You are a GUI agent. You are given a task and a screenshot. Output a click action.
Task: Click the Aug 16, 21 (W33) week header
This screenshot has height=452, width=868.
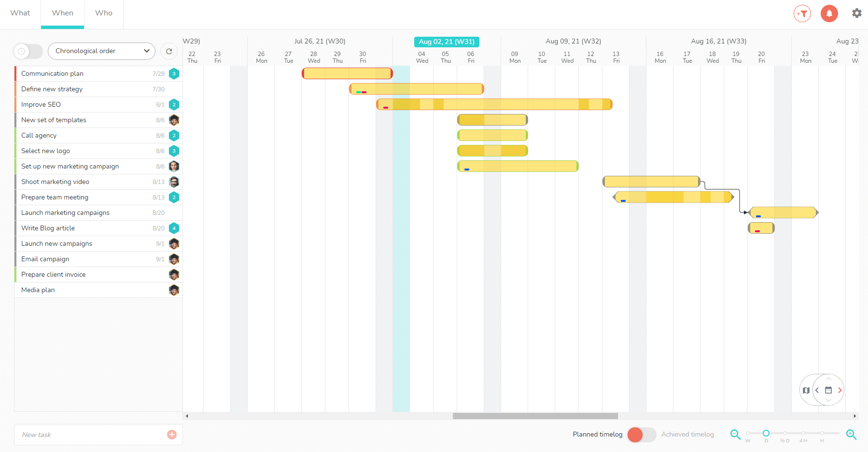719,42
